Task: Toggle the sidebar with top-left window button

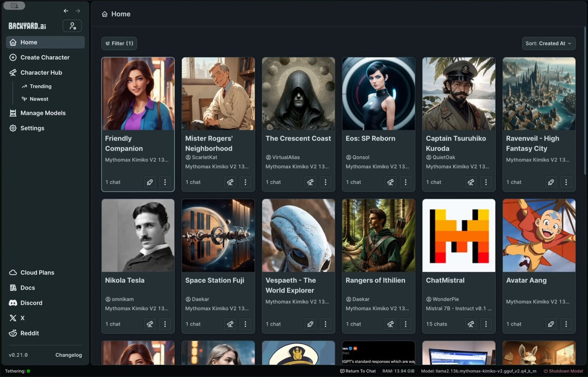Action: pyautogui.click(x=14, y=6)
